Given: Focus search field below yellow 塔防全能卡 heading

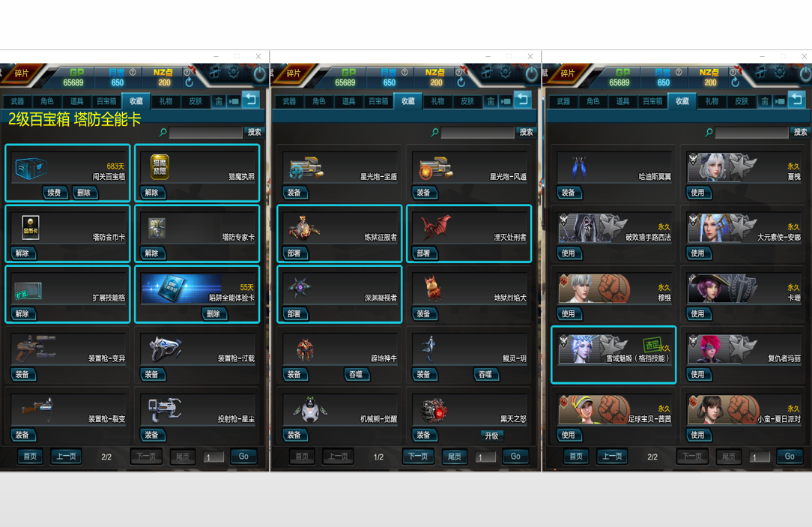Looking at the screenshot, I should [205, 133].
